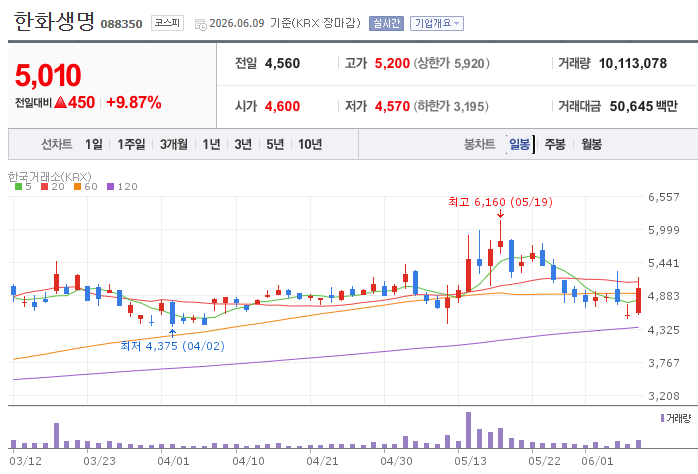Click the 4,883 price axis label
This screenshot has width=698, height=474.
tap(664, 296)
